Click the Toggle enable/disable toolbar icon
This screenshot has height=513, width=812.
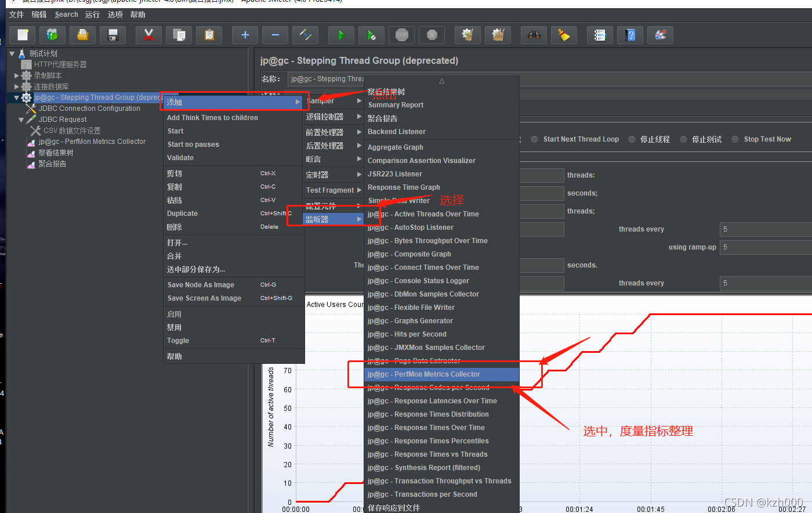[x=306, y=35]
